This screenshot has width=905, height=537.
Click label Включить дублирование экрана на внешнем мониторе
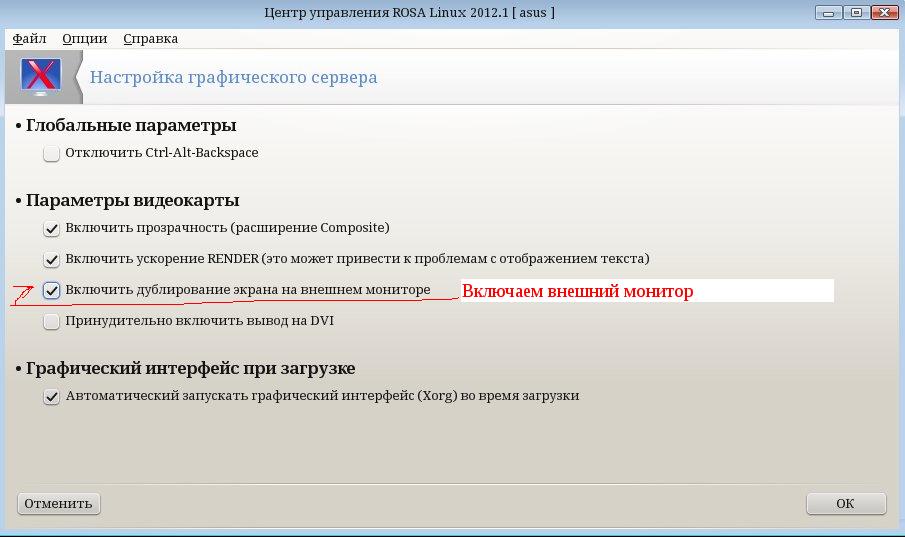[x=248, y=290]
